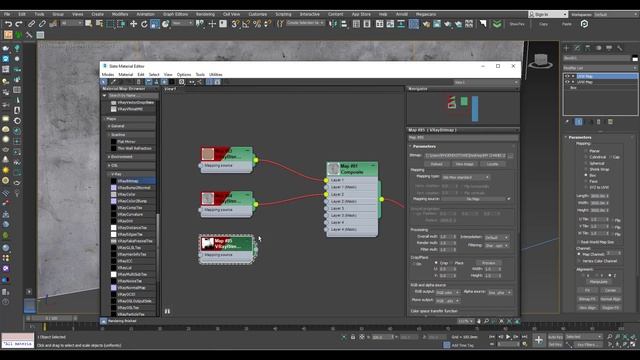Click the Length value input field
Viewport: 640px width, 360px height.
coord(599,196)
